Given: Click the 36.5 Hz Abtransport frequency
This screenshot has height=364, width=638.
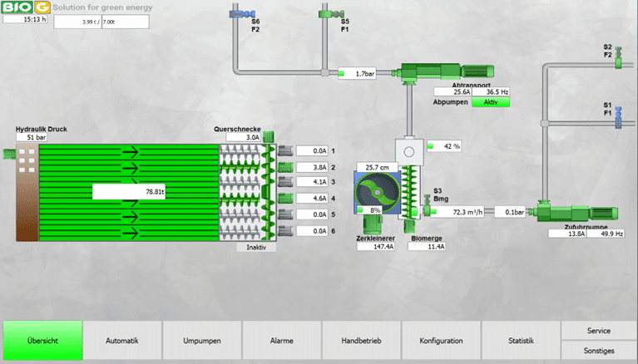Looking at the screenshot, I should pyautogui.click(x=491, y=92).
